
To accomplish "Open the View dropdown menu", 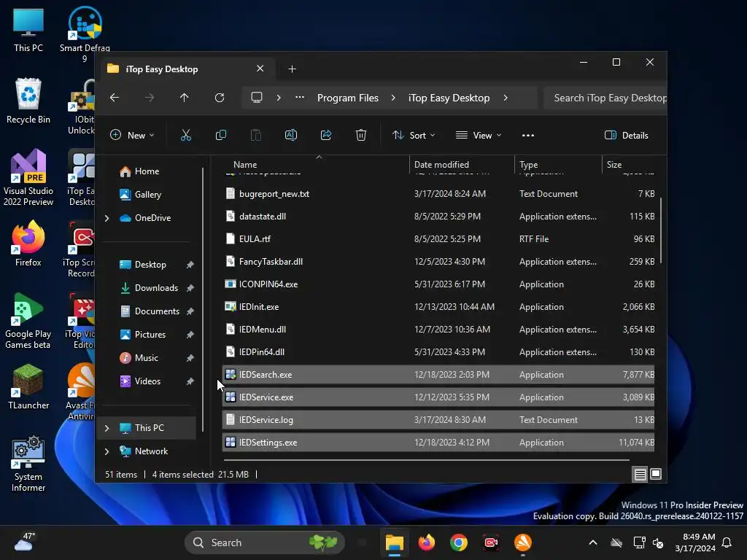I will [479, 135].
